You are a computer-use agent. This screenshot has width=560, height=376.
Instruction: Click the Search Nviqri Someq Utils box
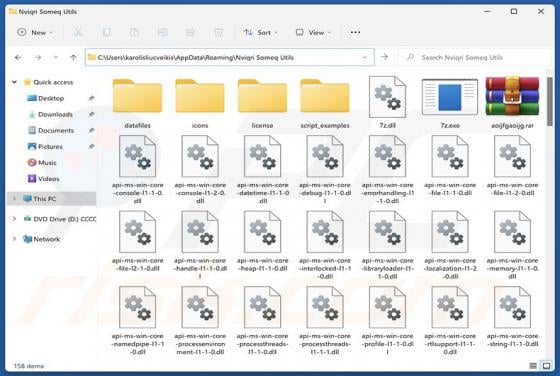[475, 57]
